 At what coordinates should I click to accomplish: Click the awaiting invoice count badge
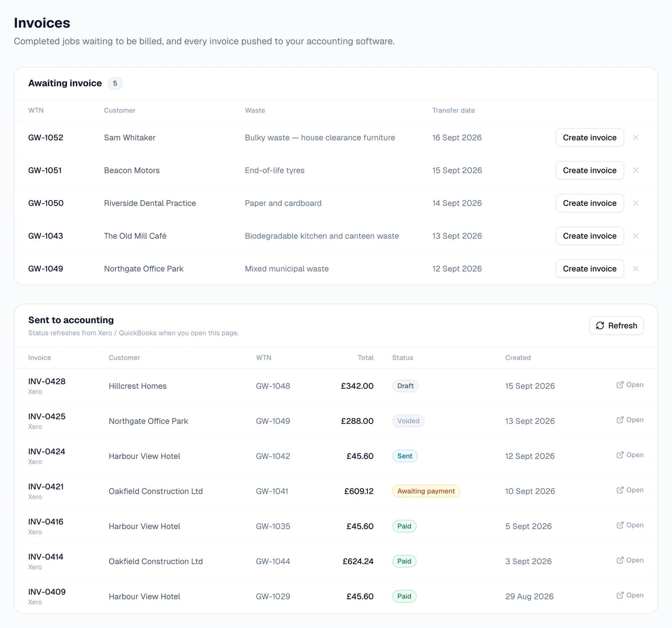(x=115, y=83)
